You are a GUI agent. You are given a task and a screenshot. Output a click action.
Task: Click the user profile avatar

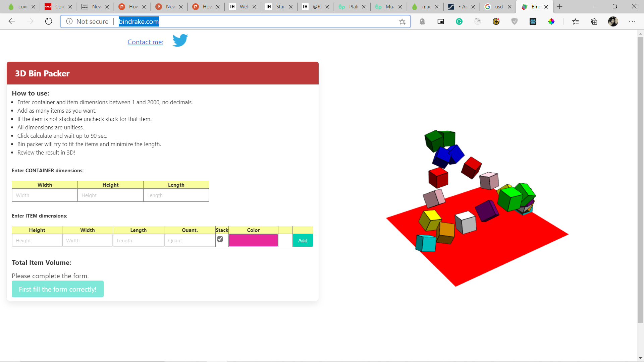coord(613,22)
